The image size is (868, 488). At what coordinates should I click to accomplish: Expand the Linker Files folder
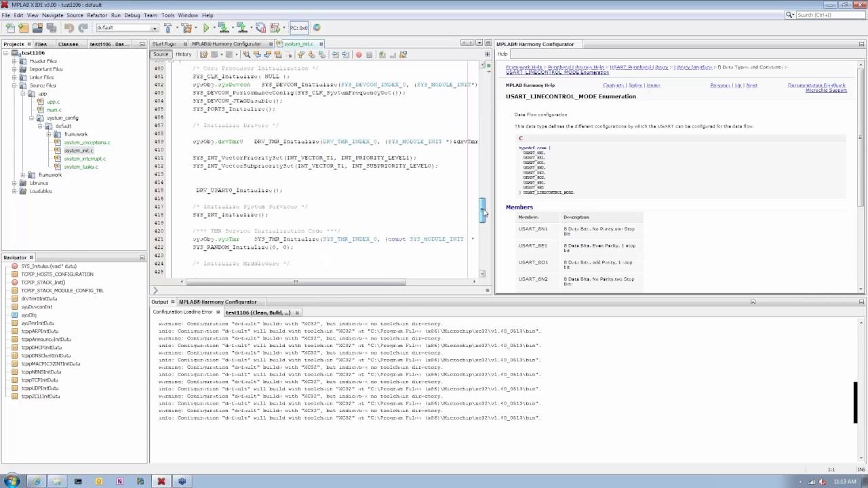14,77
